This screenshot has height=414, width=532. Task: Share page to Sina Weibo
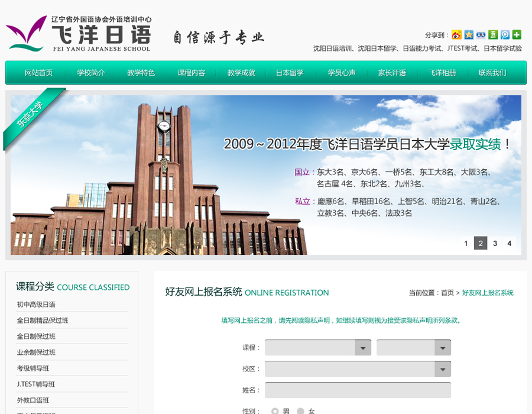point(456,35)
